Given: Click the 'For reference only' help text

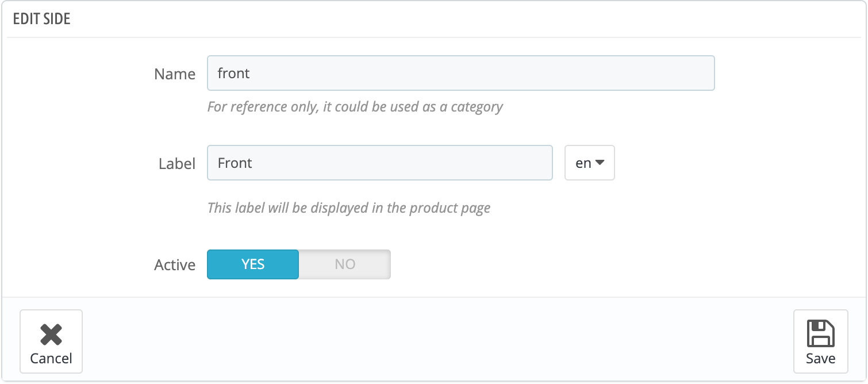Looking at the screenshot, I should (x=355, y=107).
